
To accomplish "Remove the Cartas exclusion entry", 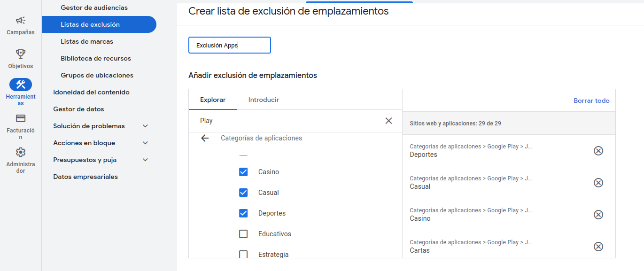I will (598, 247).
